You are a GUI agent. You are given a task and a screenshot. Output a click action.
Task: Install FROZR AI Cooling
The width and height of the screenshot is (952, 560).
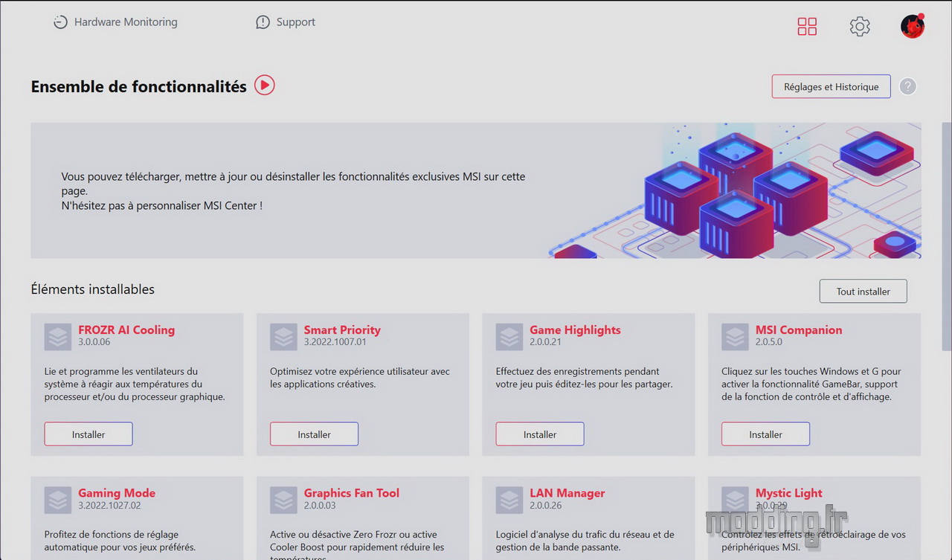tap(89, 434)
